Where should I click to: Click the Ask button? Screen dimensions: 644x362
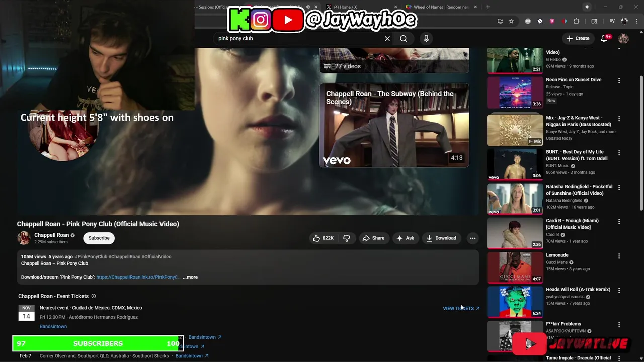point(405,238)
